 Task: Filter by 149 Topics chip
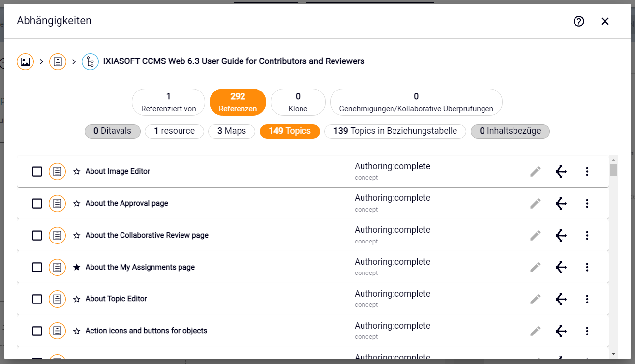pyautogui.click(x=290, y=131)
